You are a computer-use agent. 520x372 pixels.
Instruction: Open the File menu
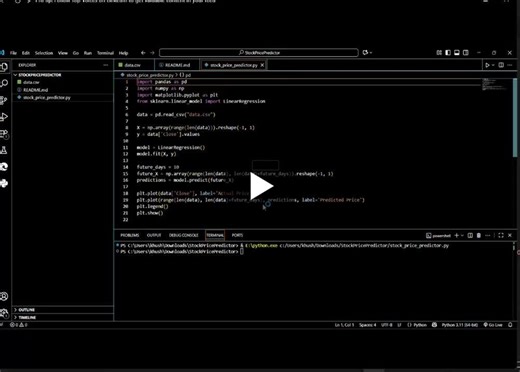click(13, 53)
